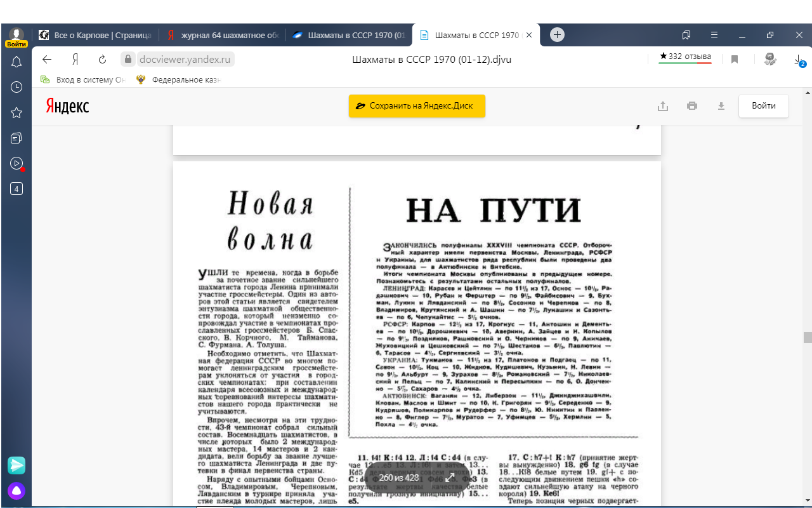Click the page title Шахматы в СССР 1970 (01-12).djvu
The width and height of the screenshot is (812, 508).
coord(431,59)
